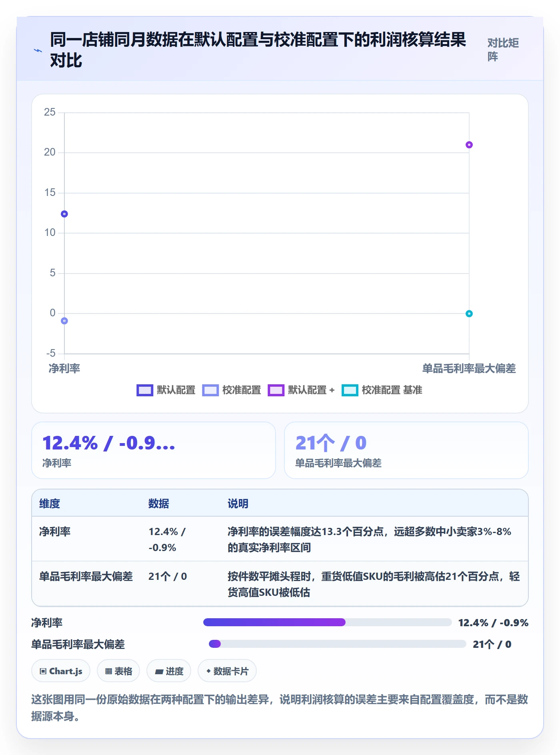
Task: Click the 净利率 progress bar
Action: pos(327,622)
